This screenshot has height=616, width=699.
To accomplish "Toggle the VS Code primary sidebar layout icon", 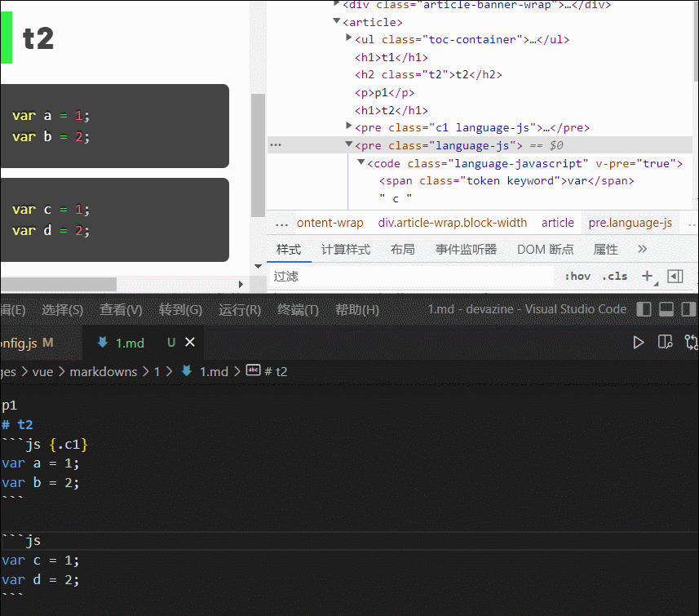I will coord(644,309).
